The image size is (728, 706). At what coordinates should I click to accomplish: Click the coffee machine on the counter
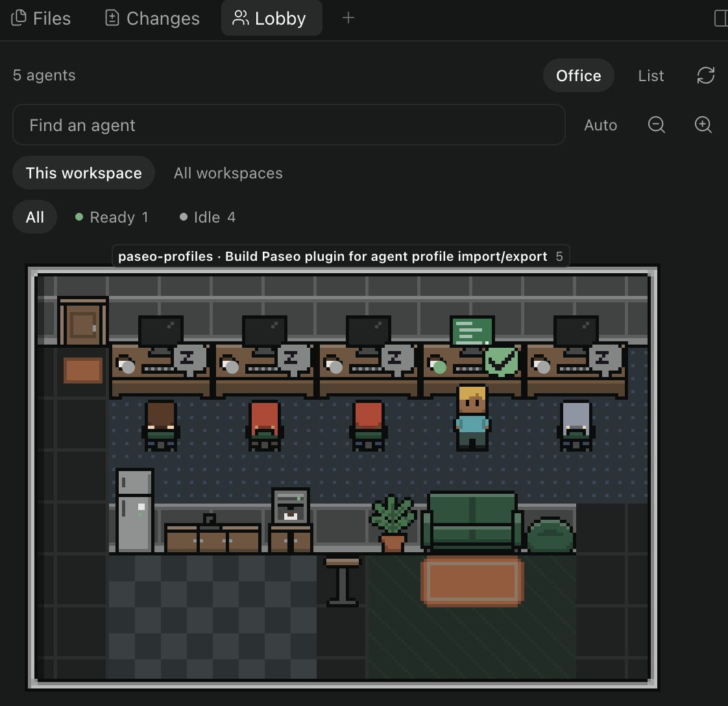pos(290,506)
